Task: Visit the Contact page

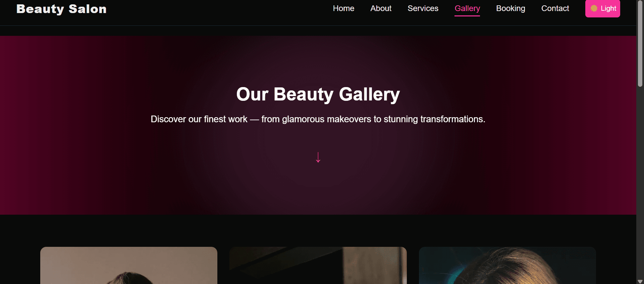Action: (x=555, y=8)
